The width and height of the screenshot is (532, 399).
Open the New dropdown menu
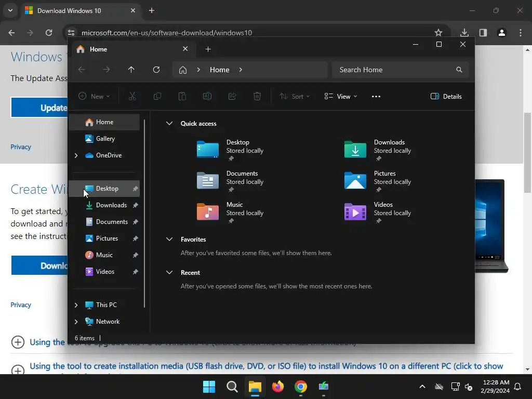click(x=94, y=96)
